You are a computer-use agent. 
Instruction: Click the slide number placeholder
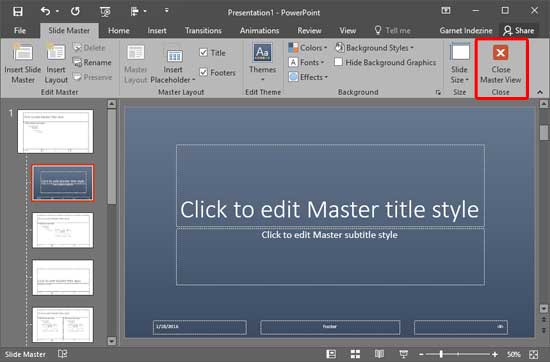tap(461, 327)
